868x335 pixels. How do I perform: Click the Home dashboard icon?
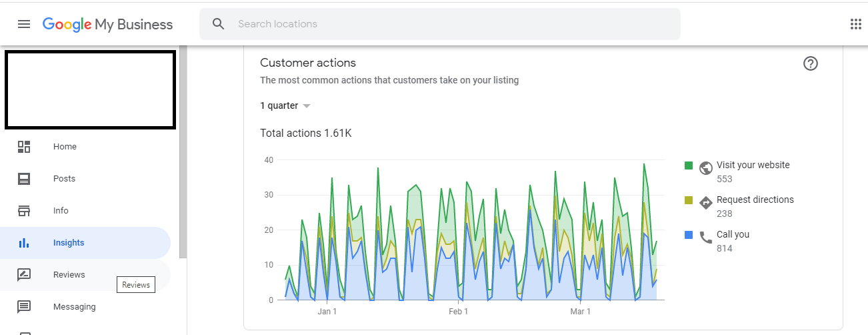(x=24, y=147)
